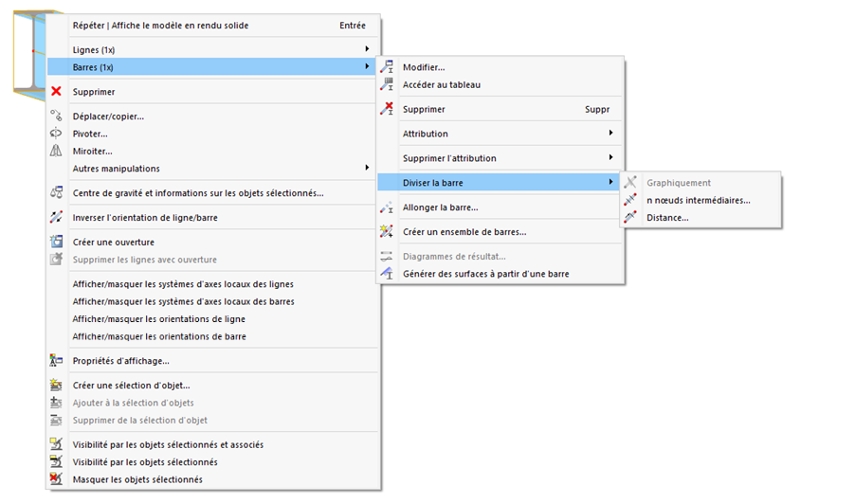855x504 pixels.
Task: Click the Propriétés d'affichage icon
Action: point(56,361)
